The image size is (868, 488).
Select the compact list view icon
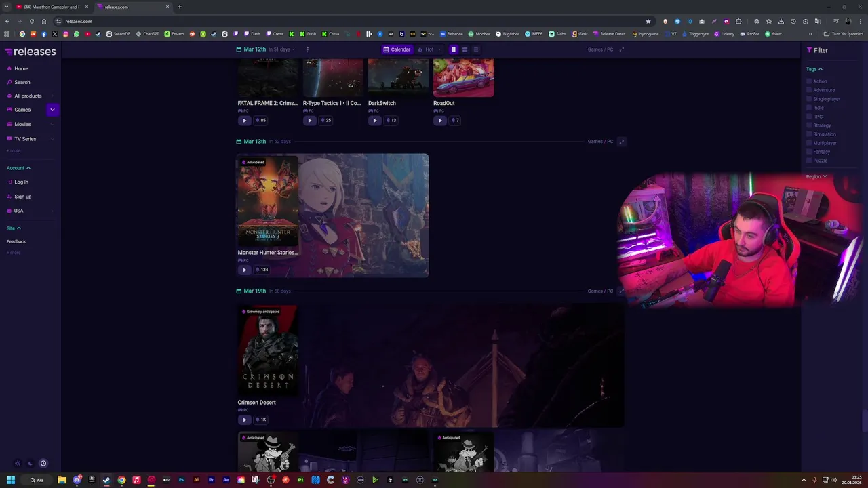(x=475, y=49)
